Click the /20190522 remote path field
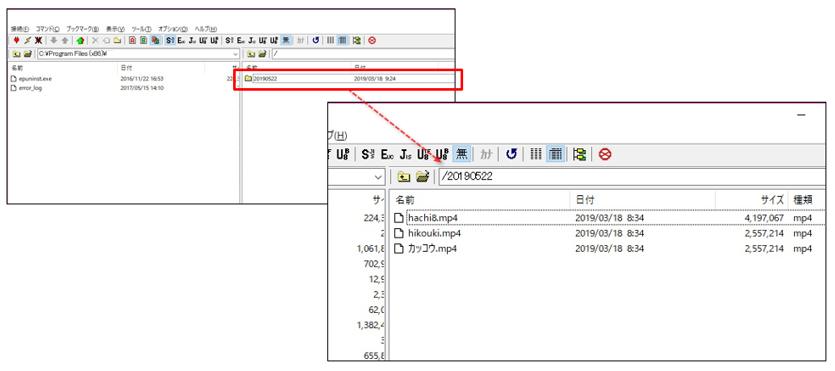This screenshot has width=835, height=371. [x=633, y=177]
